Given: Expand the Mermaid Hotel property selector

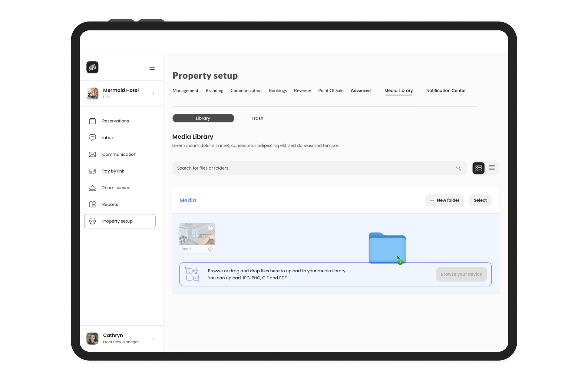Looking at the screenshot, I should 153,93.
